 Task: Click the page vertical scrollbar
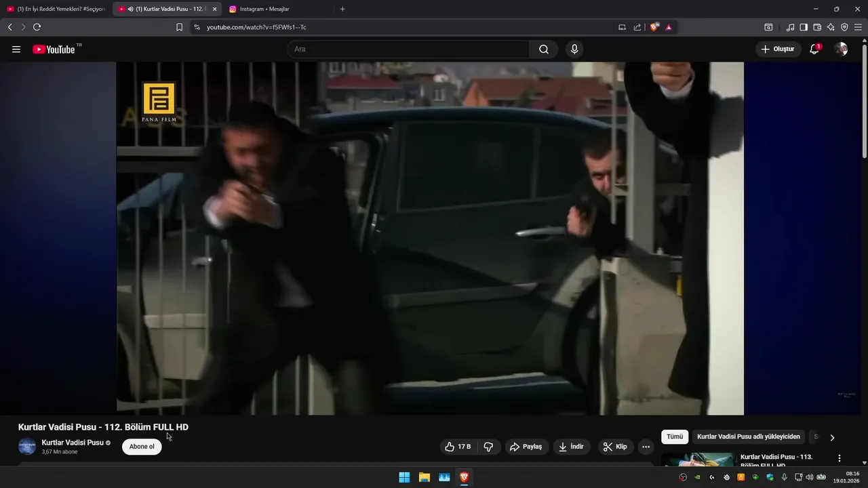(x=864, y=102)
